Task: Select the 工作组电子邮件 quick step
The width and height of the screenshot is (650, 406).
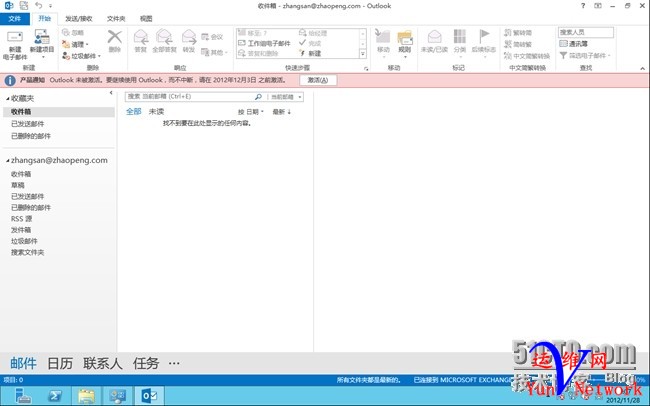Action: click(264, 43)
